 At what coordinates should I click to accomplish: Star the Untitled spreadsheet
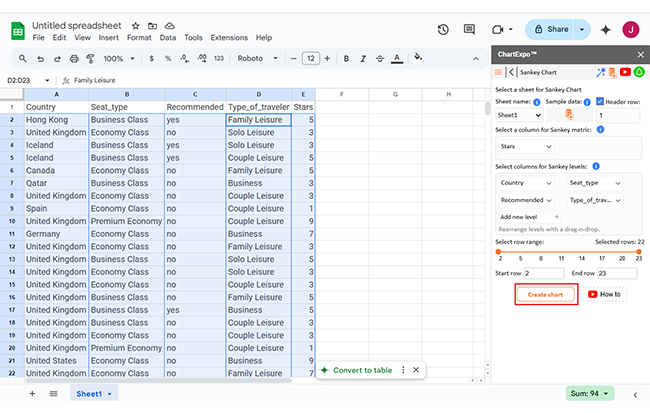136,26
